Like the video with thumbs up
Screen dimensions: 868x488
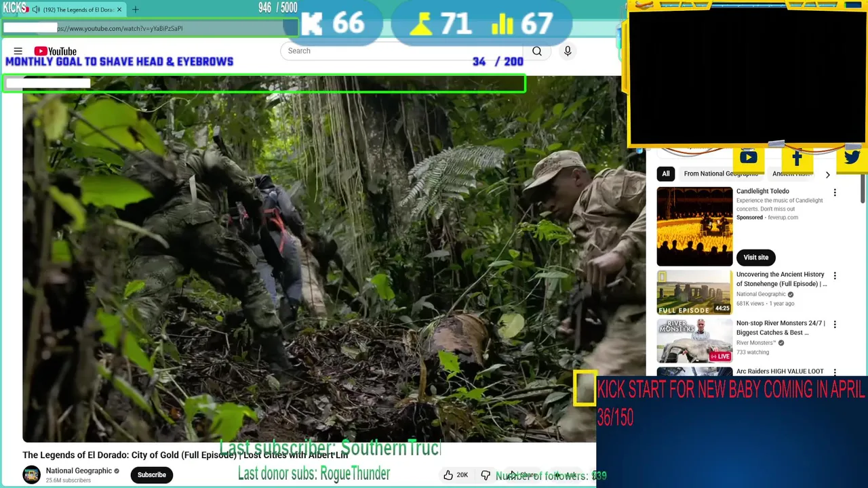[448, 475]
